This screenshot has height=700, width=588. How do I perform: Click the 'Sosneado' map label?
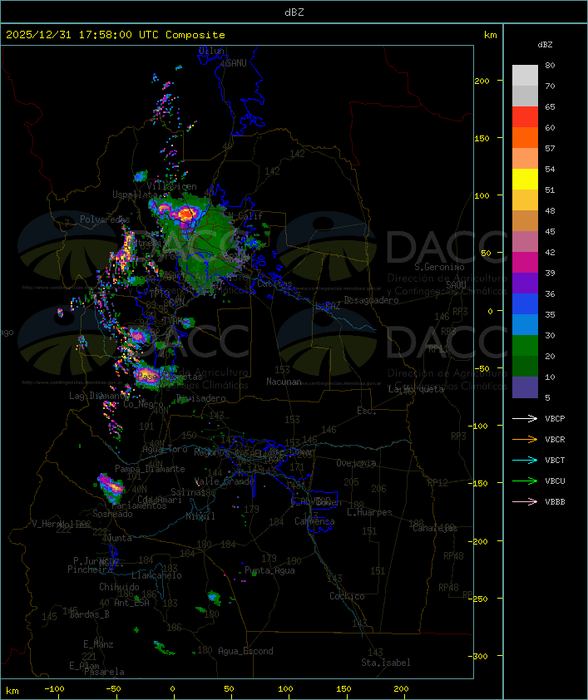click(x=112, y=514)
